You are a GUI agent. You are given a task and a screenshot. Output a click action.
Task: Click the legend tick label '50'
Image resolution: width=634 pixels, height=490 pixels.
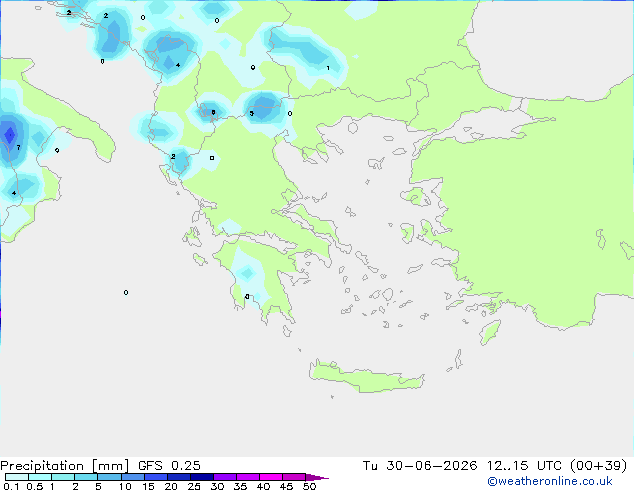click(309, 486)
